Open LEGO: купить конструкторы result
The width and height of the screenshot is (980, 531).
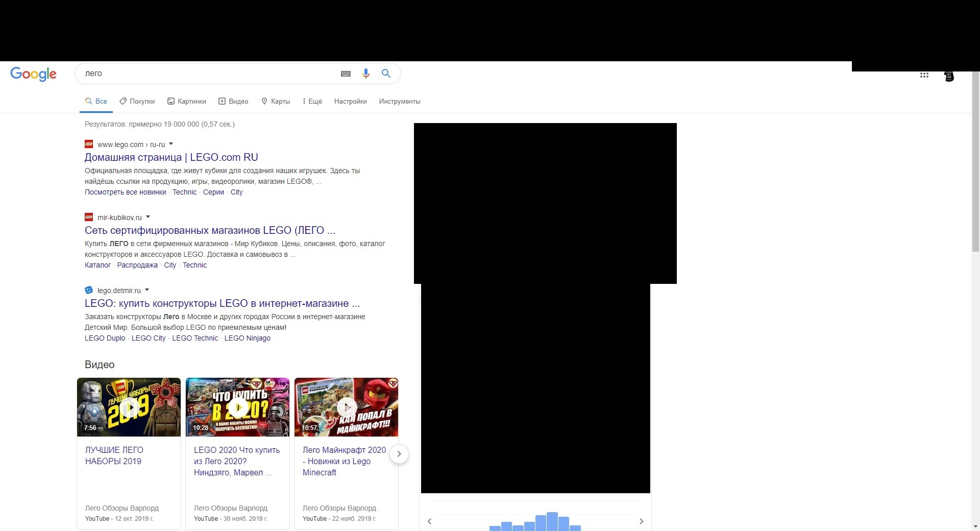point(223,303)
